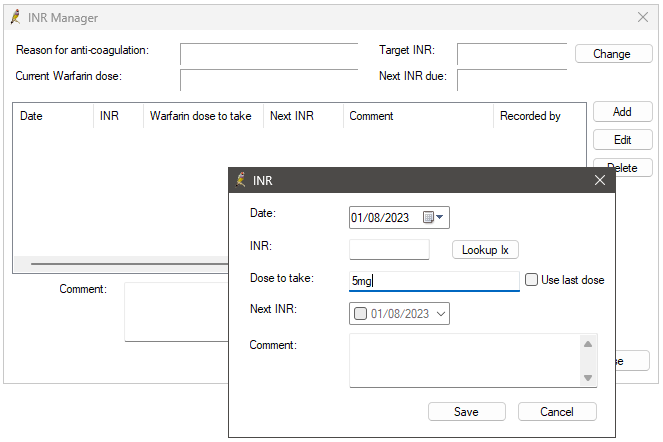The width and height of the screenshot is (663, 442).
Task: Sort by the Date column header
Action: pos(53,115)
